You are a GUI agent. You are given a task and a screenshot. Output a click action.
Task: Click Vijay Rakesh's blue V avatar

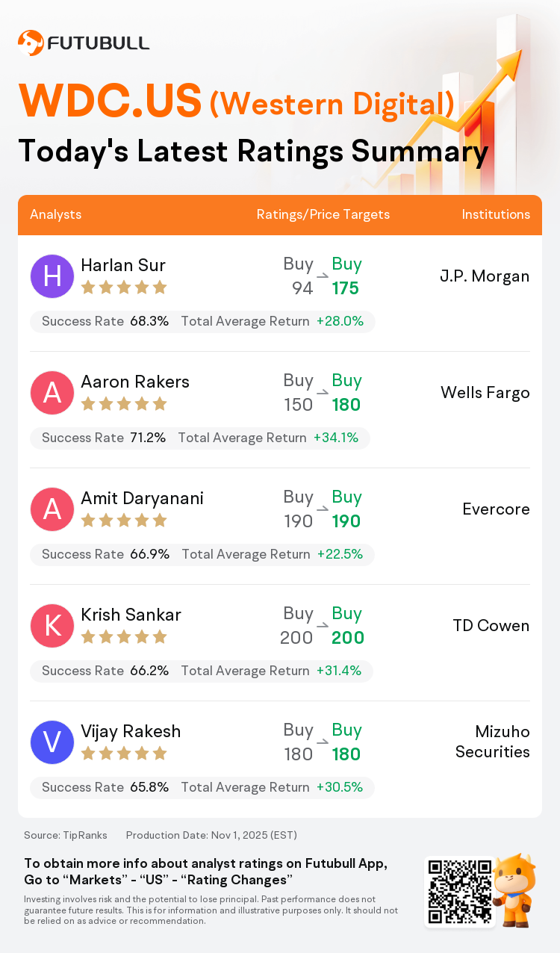click(52, 742)
